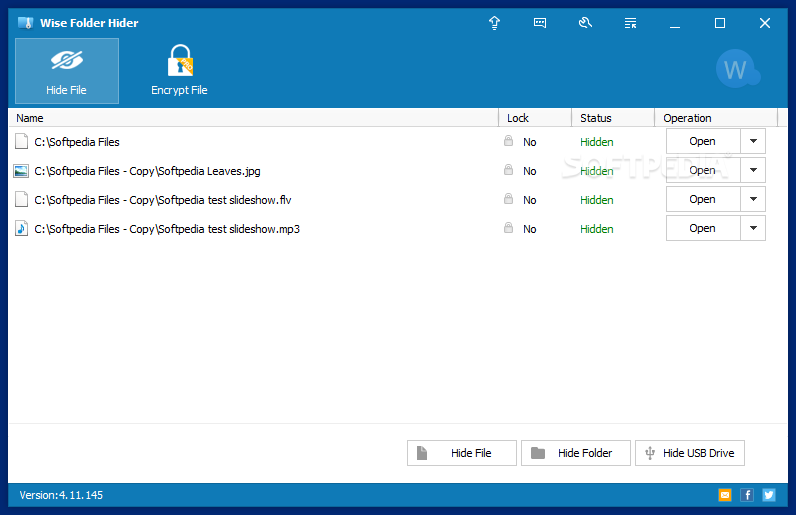Toggle lock for Softpedia Files folder

[x=509, y=142]
